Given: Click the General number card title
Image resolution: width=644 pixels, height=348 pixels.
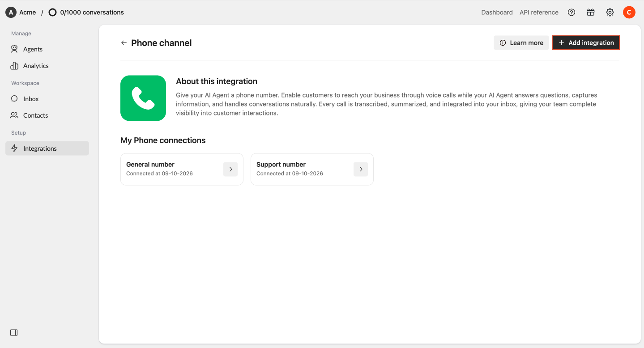Looking at the screenshot, I should pos(150,165).
